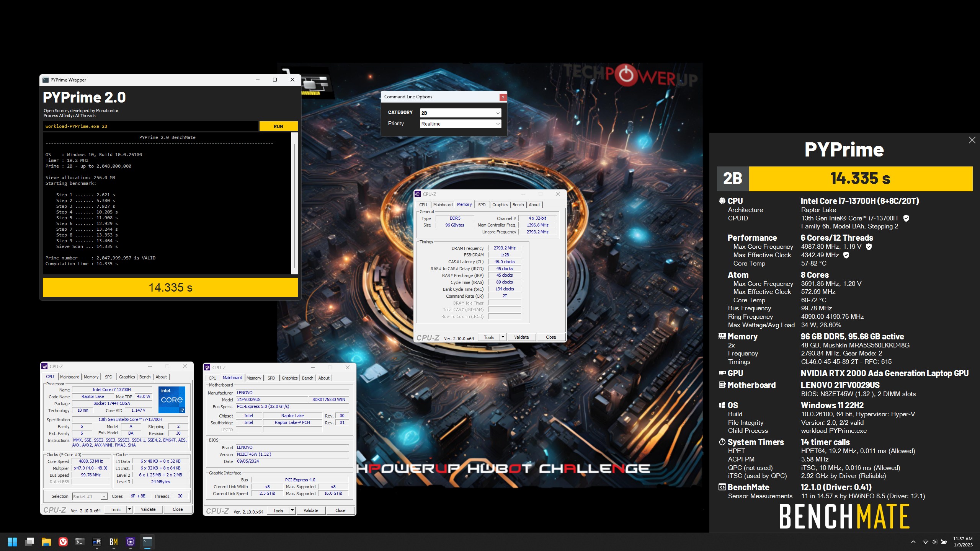Click the PYPrime output vertical scrollbar
Viewport: 980px width, 551px height.
[294, 204]
